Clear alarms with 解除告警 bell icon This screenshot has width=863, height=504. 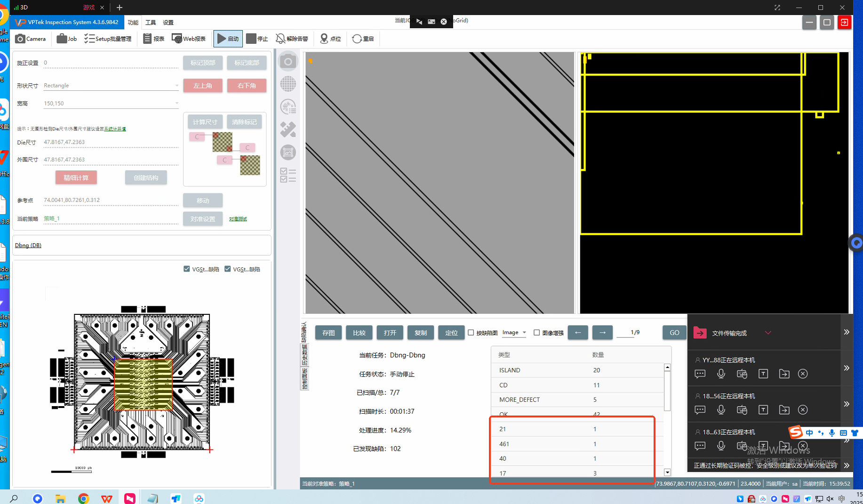click(292, 39)
